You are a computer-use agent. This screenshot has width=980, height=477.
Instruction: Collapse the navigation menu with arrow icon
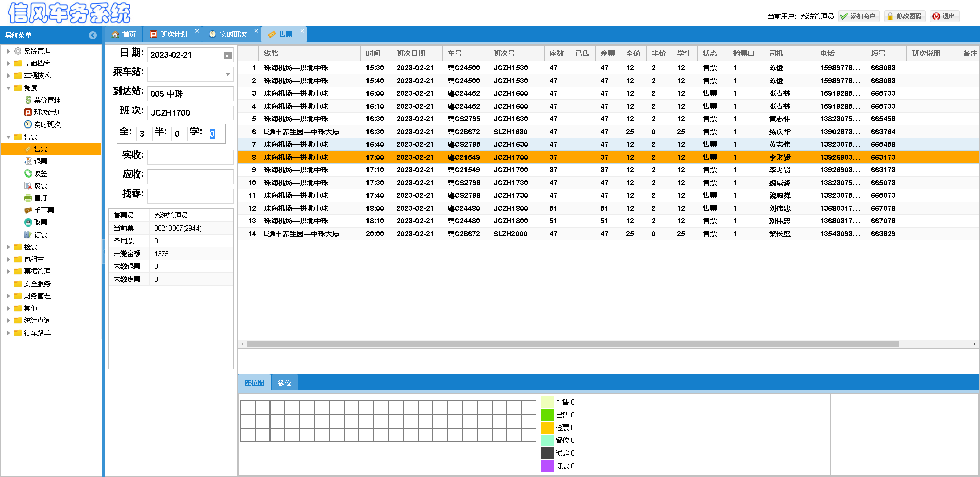93,35
